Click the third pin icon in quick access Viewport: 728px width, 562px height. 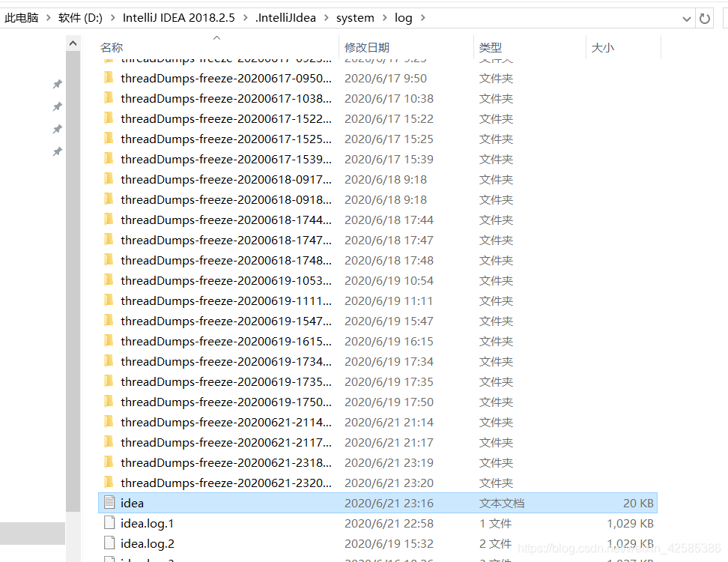tap(57, 129)
